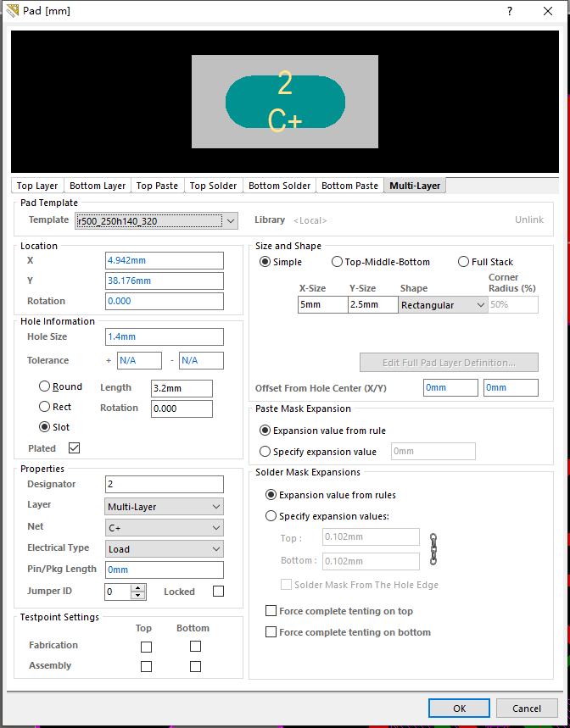The width and height of the screenshot is (570, 728).
Task: Increment the Jumper ID spinner up arrow
Action: tap(138, 587)
